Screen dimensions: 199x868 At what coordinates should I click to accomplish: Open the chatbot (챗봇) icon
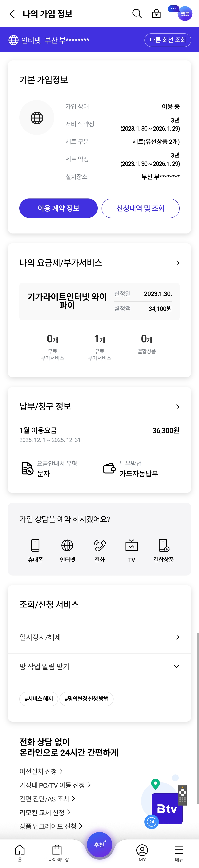pos(184,13)
